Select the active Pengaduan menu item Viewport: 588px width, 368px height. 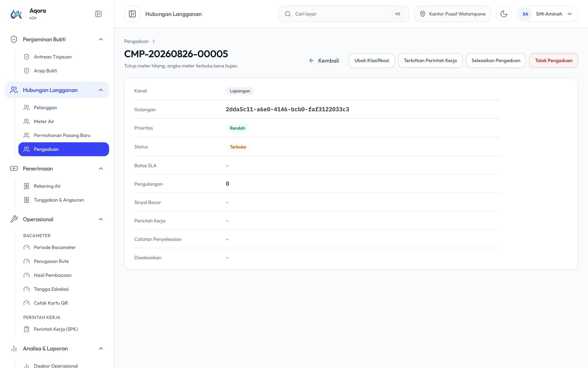click(63, 149)
